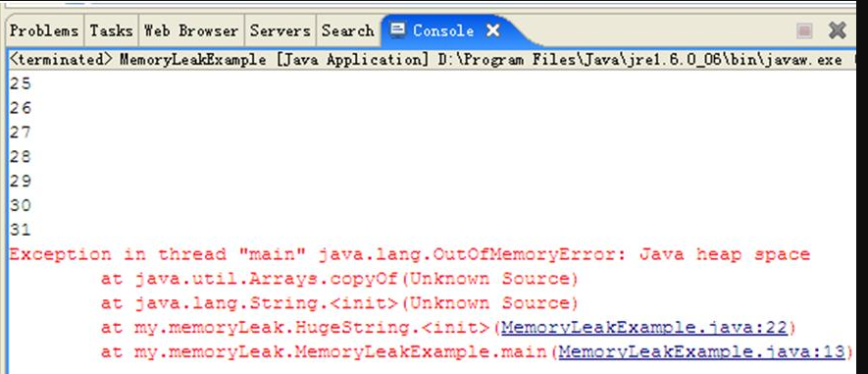Click console output line 25
Image resolution: width=868 pixels, height=374 pixels.
[21, 84]
